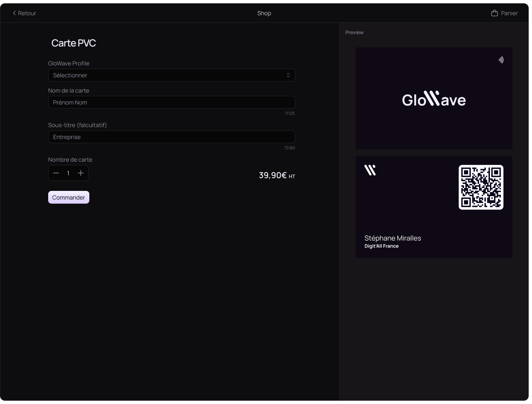Open the Panier cart link
Image resolution: width=532 pixels, height=404 pixels.
504,13
